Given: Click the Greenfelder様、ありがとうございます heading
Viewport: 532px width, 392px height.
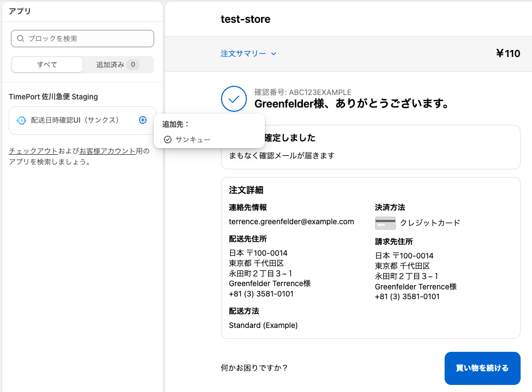Looking at the screenshot, I should pos(352,104).
